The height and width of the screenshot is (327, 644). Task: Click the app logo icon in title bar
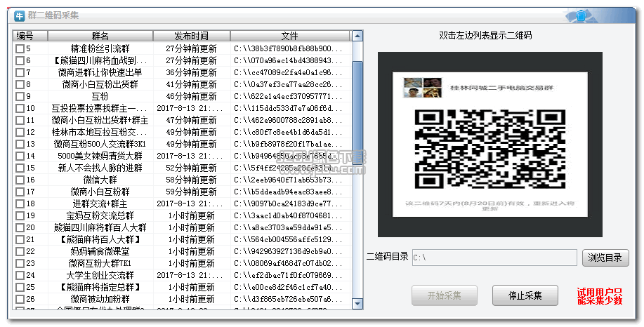(19, 16)
